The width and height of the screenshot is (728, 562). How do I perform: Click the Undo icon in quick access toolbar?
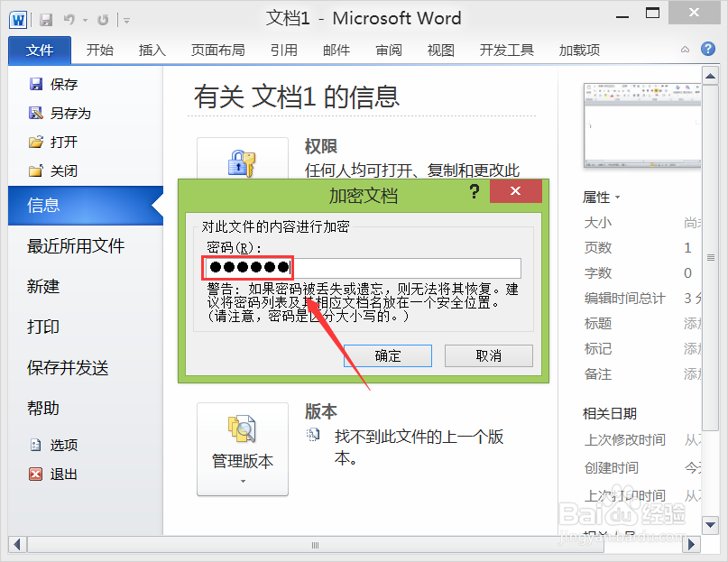tap(69, 20)
